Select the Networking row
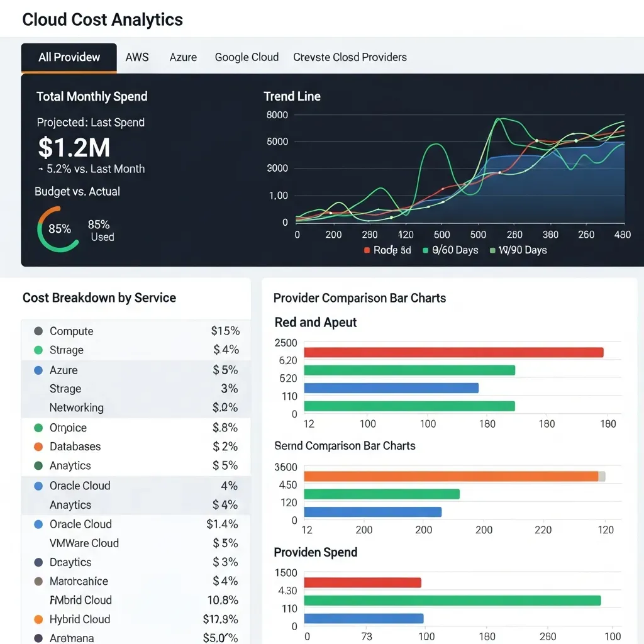The image size is (644, 644). tap(136, 408)
